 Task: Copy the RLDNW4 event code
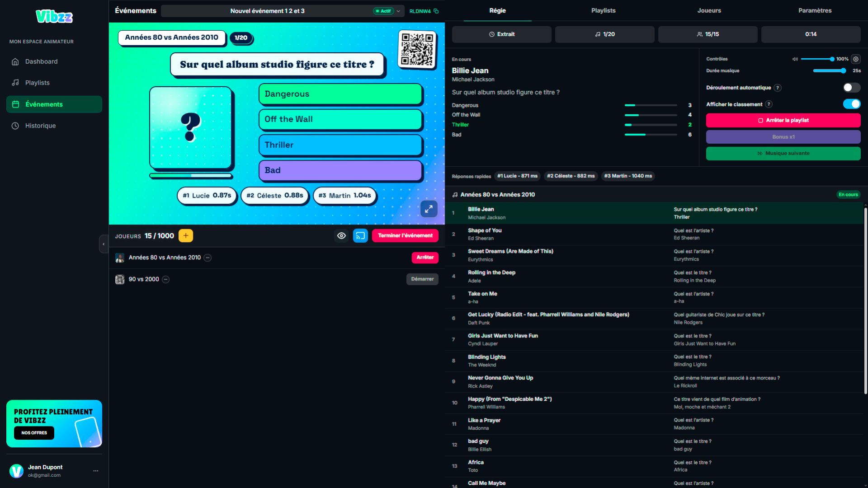click(x=436, y=11)
